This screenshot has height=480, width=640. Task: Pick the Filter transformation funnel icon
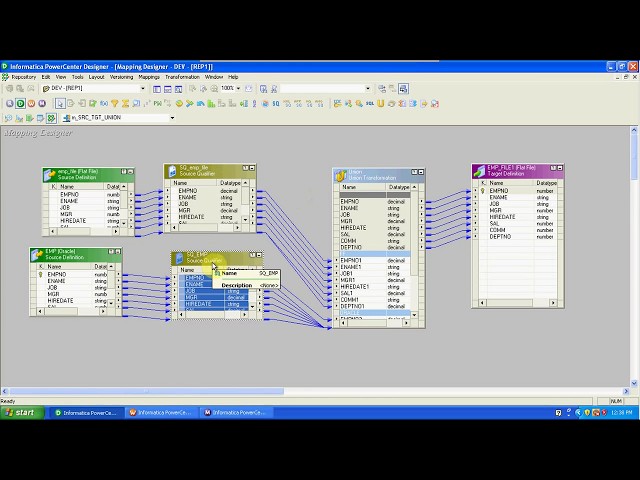[x=115, y=104]
